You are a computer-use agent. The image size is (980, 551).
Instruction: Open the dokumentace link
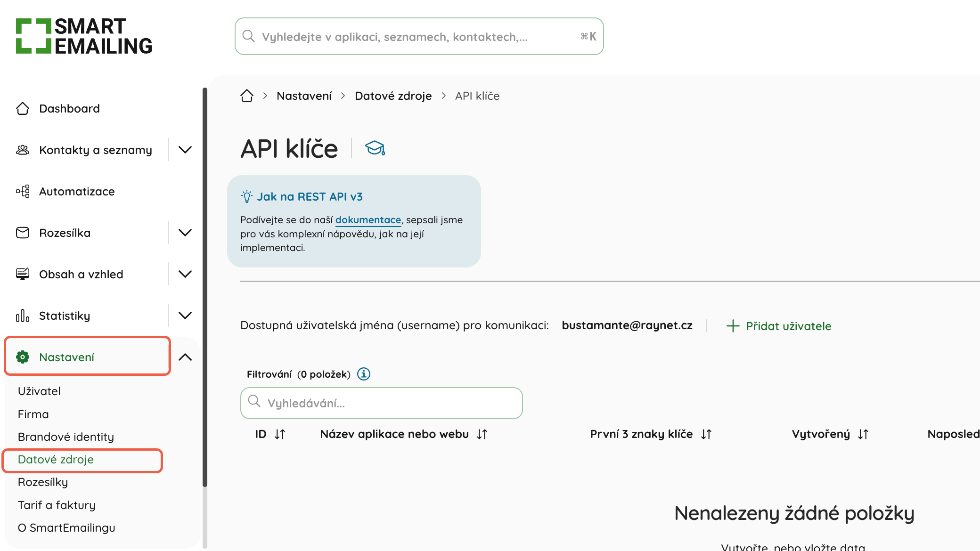point(368,220)
